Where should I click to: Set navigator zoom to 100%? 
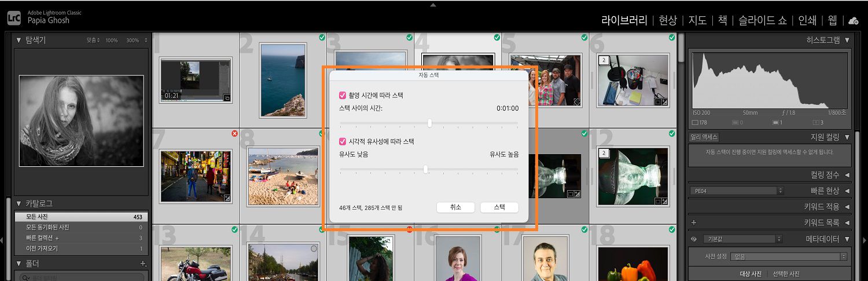click(112, 41)
